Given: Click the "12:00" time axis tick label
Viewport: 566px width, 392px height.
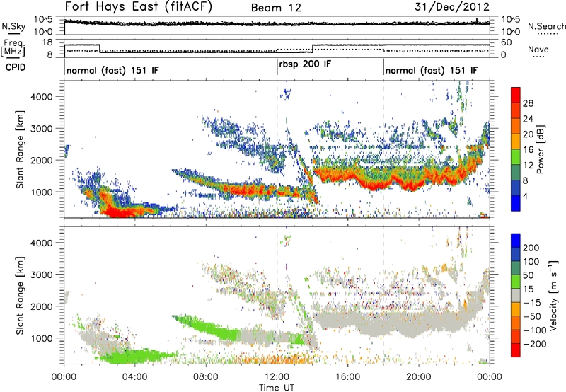Looking at the screenshot, I should pos(277,377).
